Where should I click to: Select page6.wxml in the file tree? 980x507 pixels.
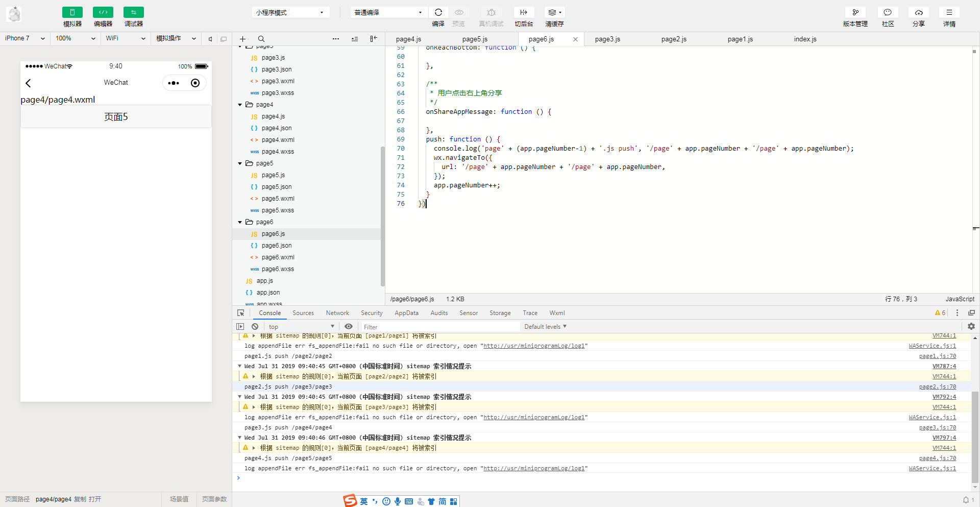coord(278,257)
